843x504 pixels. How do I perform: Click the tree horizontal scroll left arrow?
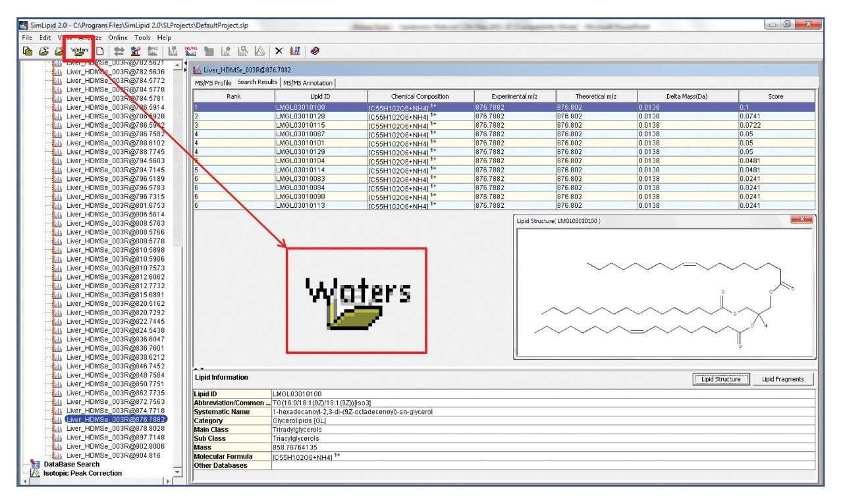pos(26,482)
